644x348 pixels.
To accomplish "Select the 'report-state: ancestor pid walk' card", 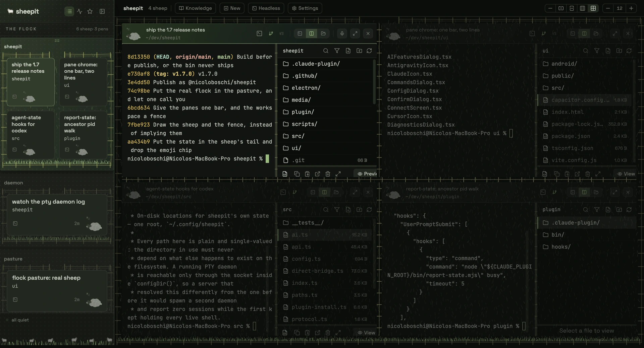I will pos(84,135).
